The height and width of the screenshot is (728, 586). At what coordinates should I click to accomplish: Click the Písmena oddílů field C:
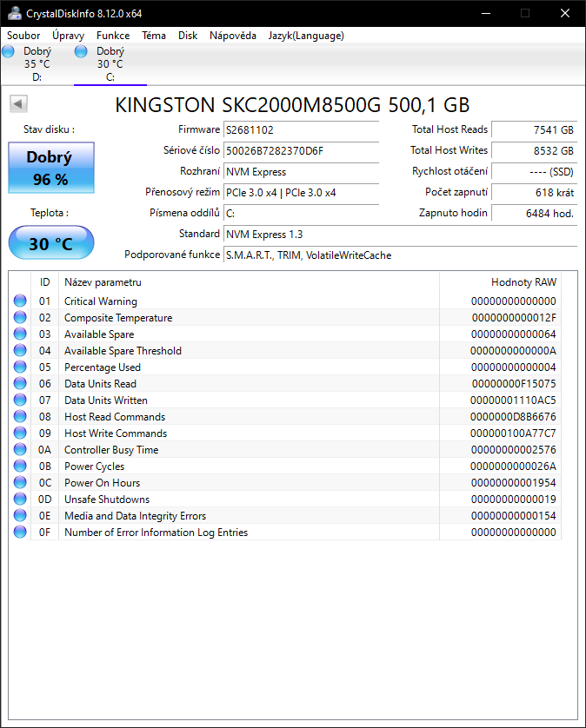(x=301, y=214)
